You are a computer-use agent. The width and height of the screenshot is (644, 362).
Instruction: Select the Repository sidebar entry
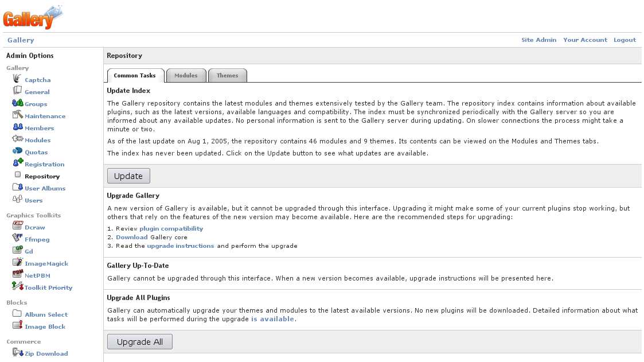(42, 176)
